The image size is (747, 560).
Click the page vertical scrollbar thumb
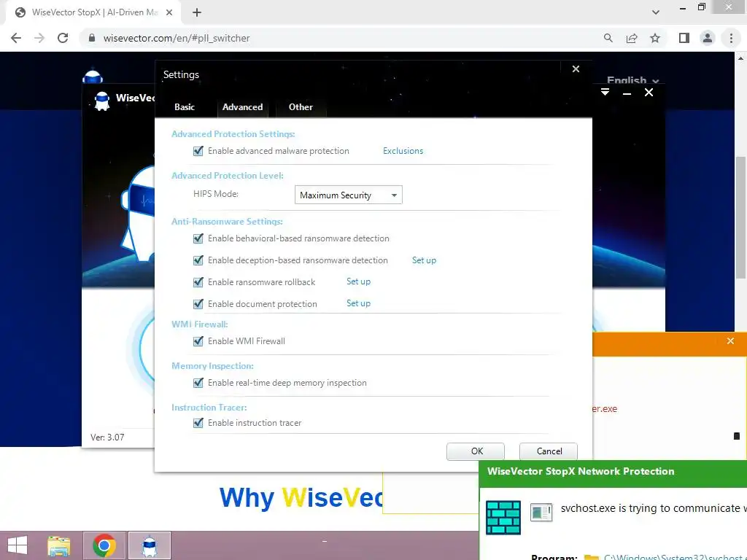(740, 217)
